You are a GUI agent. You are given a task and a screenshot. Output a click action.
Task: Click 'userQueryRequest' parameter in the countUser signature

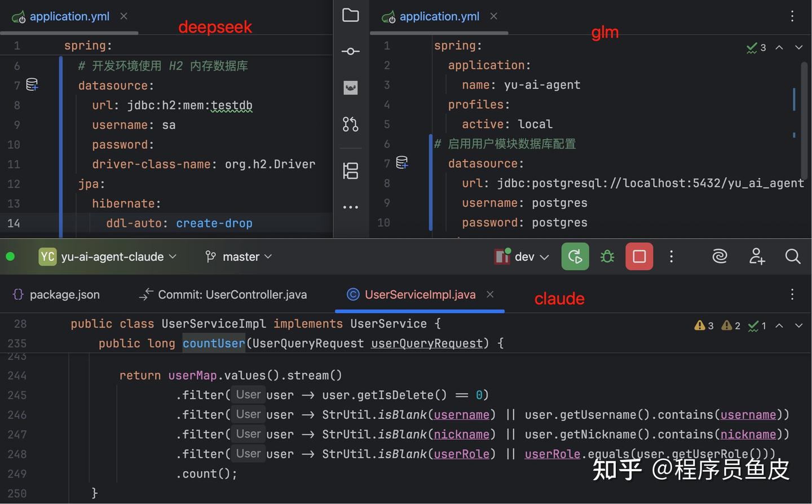tap(427, 343)
